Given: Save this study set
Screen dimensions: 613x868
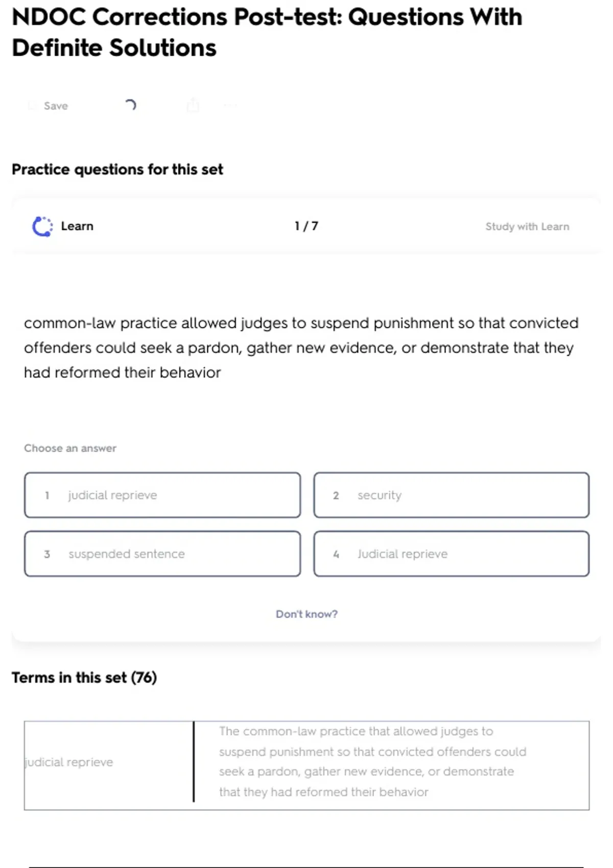Looking at the screenshot, I should coord(56,106).
